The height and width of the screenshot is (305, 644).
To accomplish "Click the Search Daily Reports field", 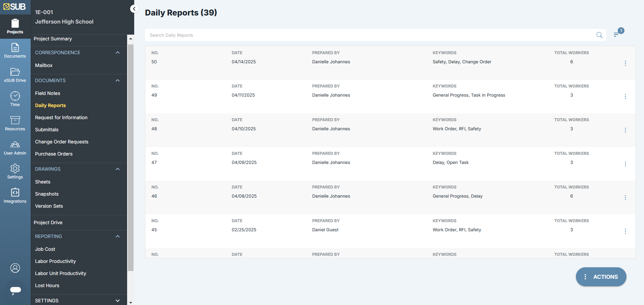I will 371,35.
